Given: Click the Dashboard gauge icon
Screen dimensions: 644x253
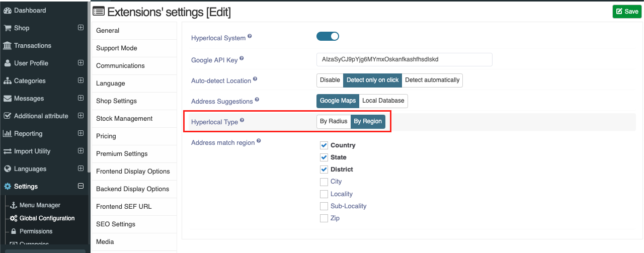Looking at the screenshot, I should (x=8, y=10).
